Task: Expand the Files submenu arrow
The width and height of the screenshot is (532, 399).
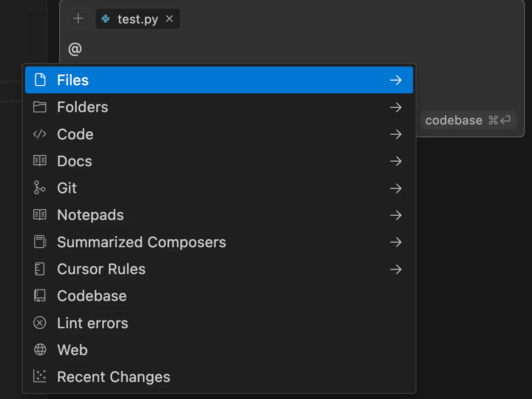Action: pyautogui.click(x=396, y=80)
